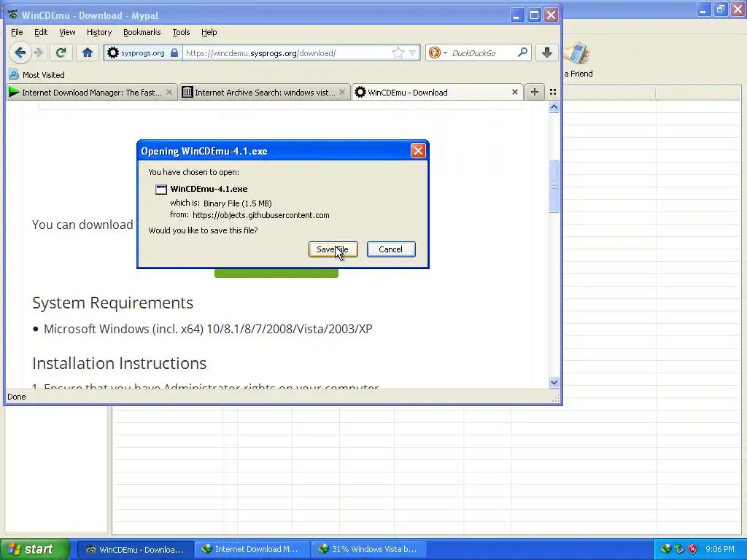
Task: Open the Most Visited bookmarks folder
Action: click(x=37, y=75)
